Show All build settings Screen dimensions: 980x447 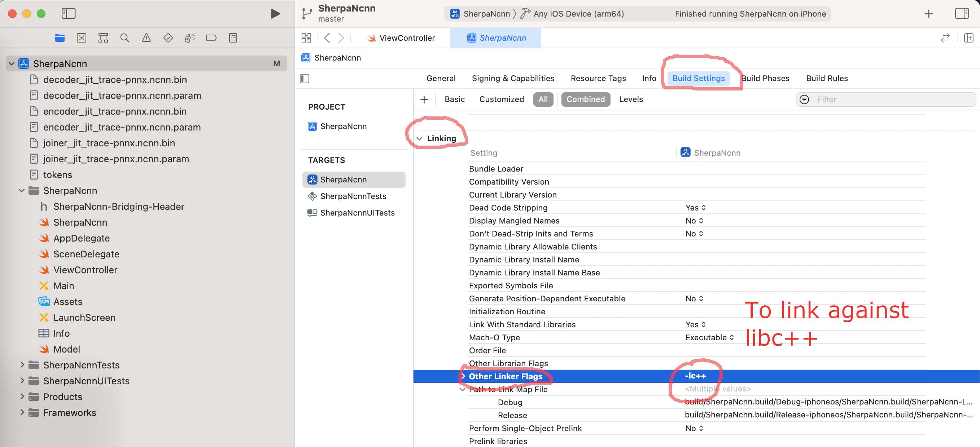(x=543, y=99)
